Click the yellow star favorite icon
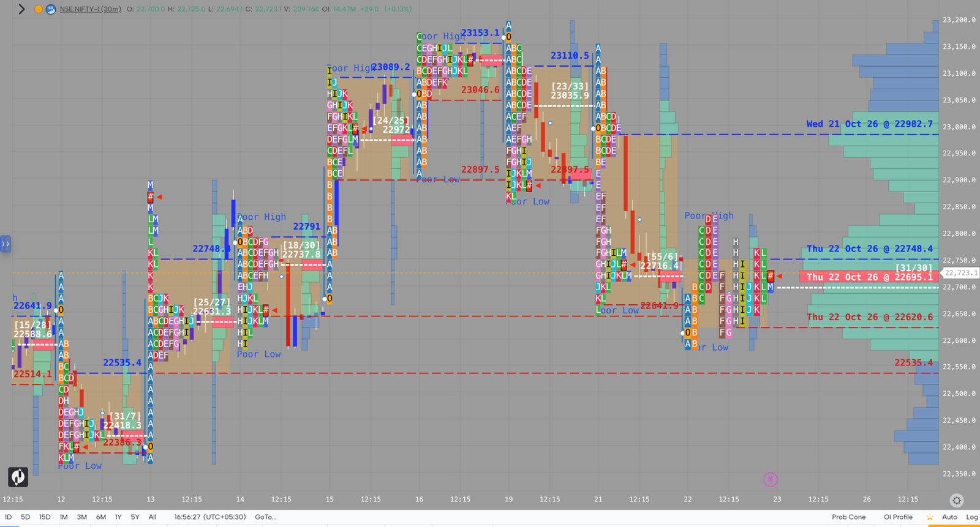This screenshot has width=980, height=527. 930,517
